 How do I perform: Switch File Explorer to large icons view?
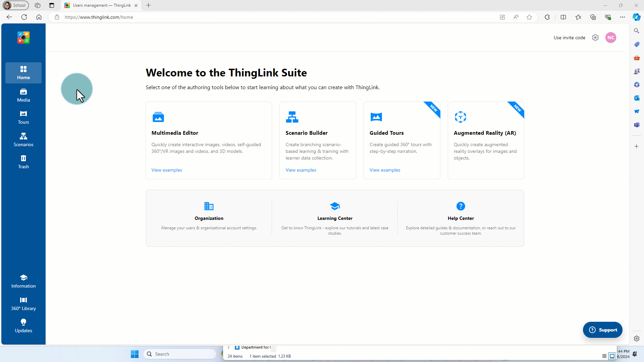click(612, 356)
